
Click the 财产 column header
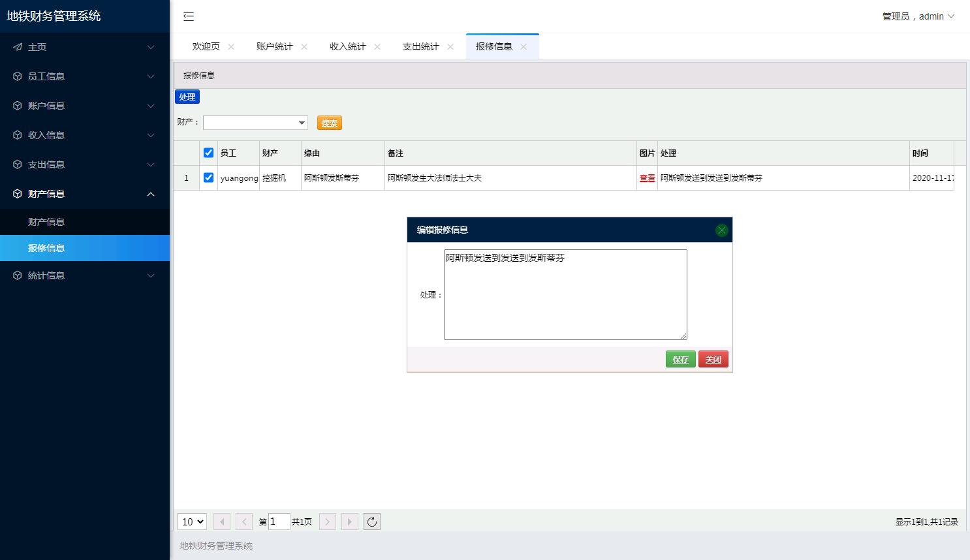(280, 153)
